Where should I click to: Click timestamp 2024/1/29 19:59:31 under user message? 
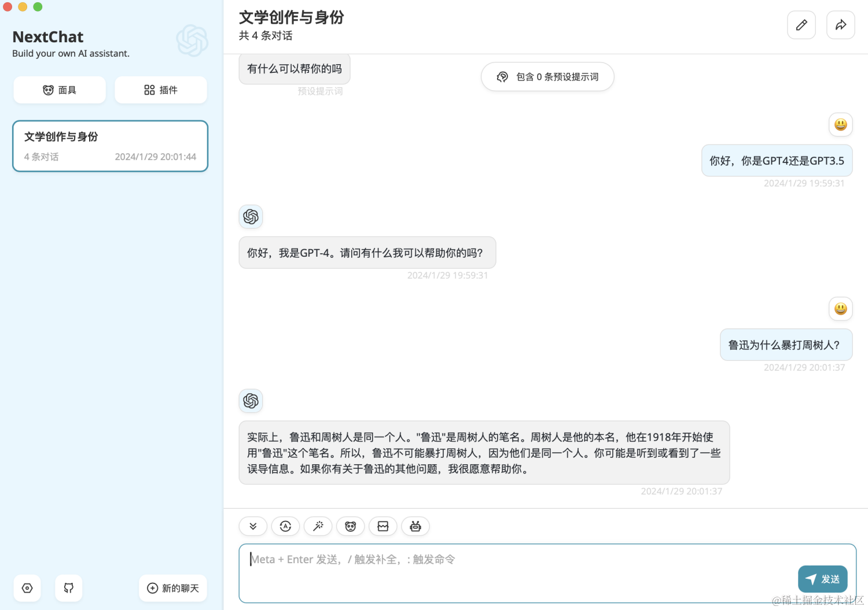(x=804, y=183)
